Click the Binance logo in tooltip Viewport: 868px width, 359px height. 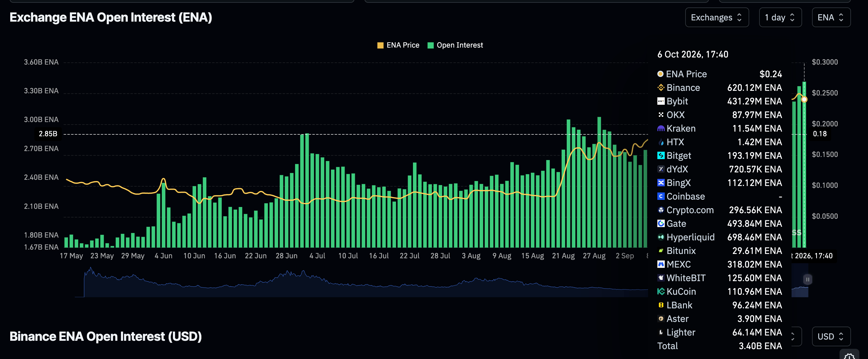pyautogui.click(x=661, y=87)
